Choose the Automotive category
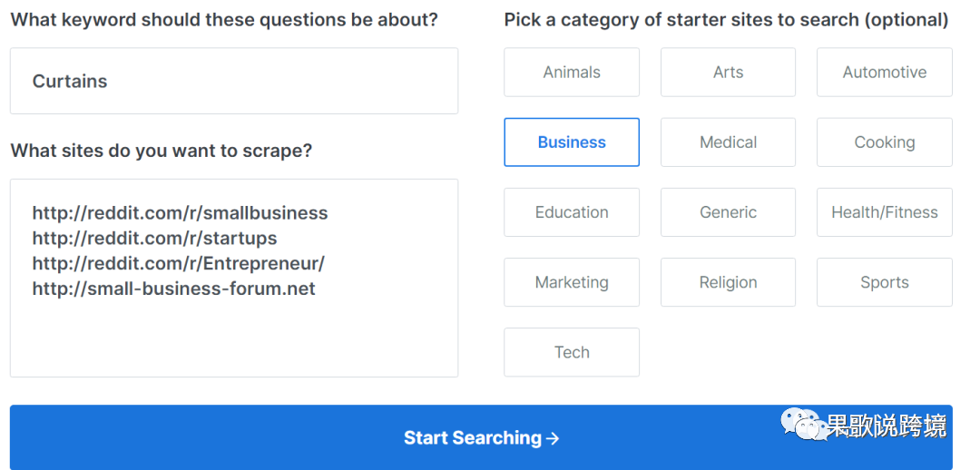This screenshot has height=470, width=980. coord(885,73)
